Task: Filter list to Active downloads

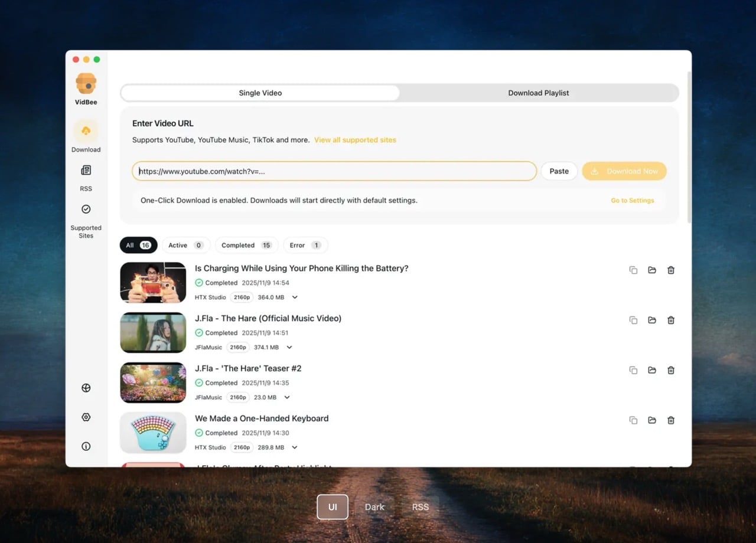Action: [185, 245]
